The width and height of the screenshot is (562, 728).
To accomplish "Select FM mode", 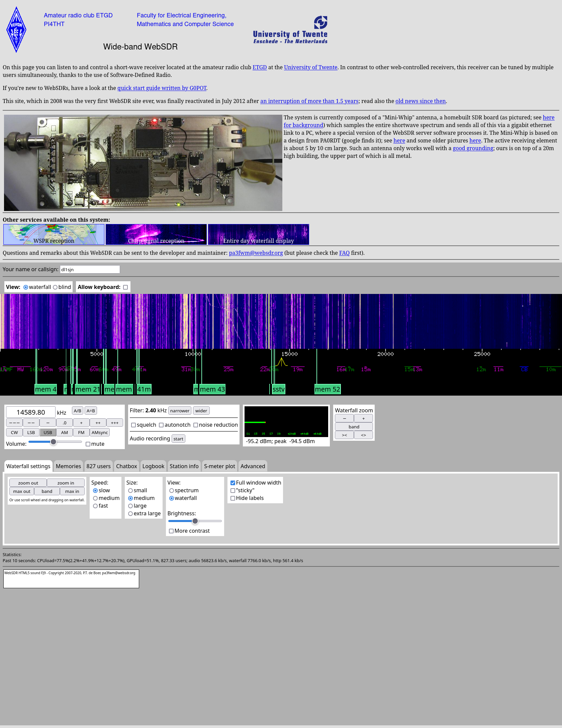I will [81, 432].
